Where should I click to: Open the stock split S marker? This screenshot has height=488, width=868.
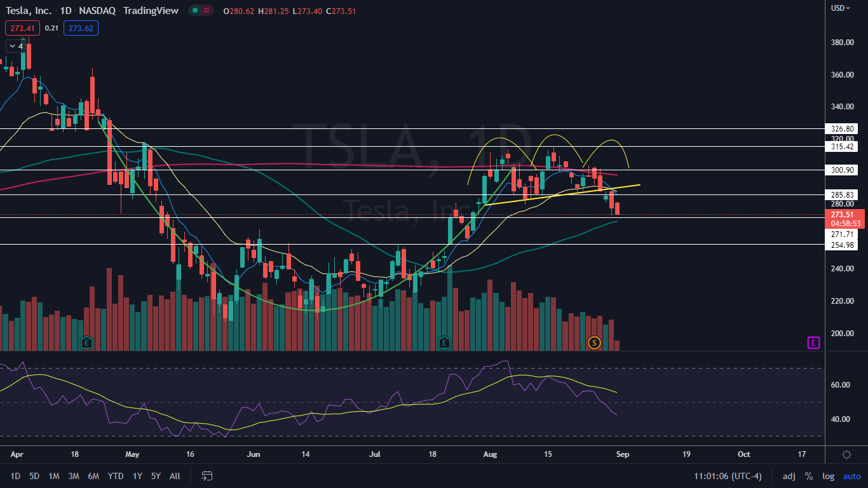point(594,342)
